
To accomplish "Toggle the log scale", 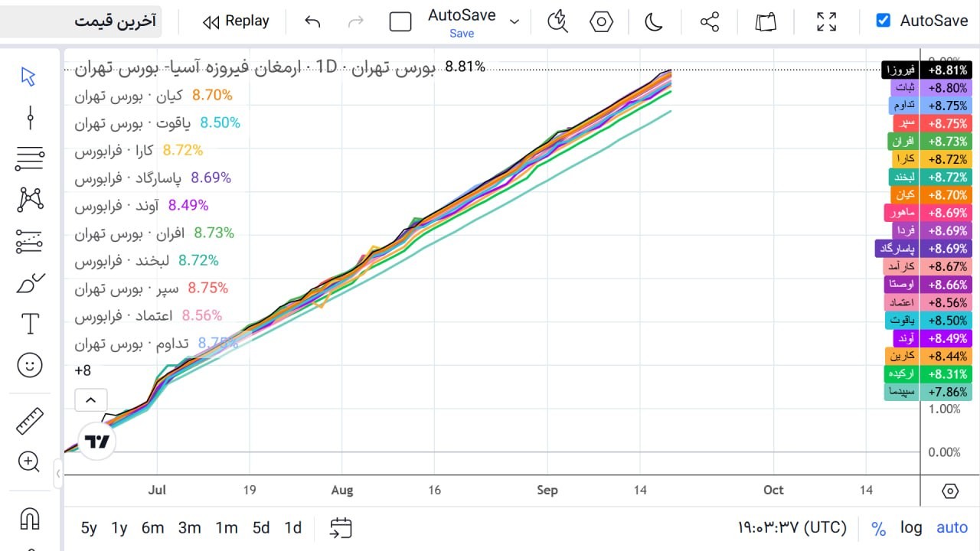I will pos(911,527).
